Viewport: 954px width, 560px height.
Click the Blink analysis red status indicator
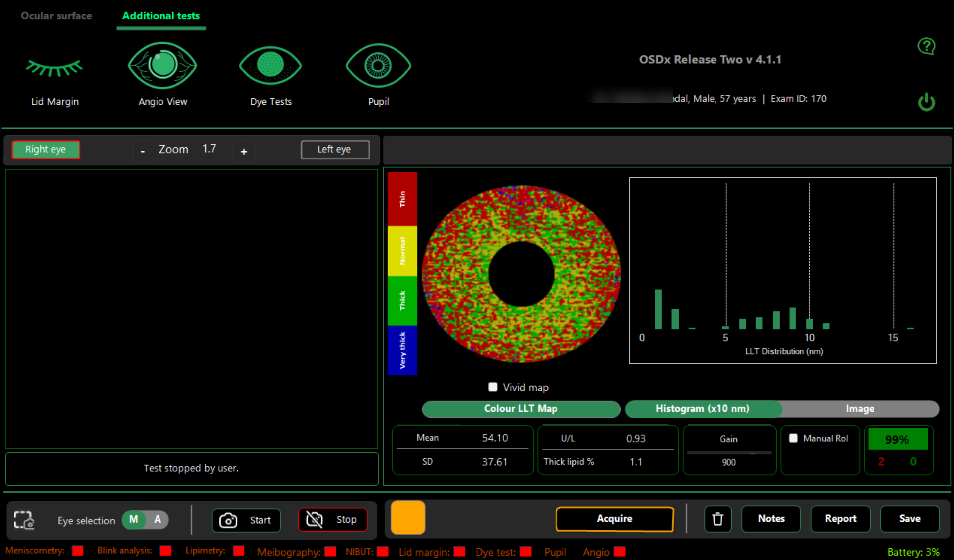165,551
